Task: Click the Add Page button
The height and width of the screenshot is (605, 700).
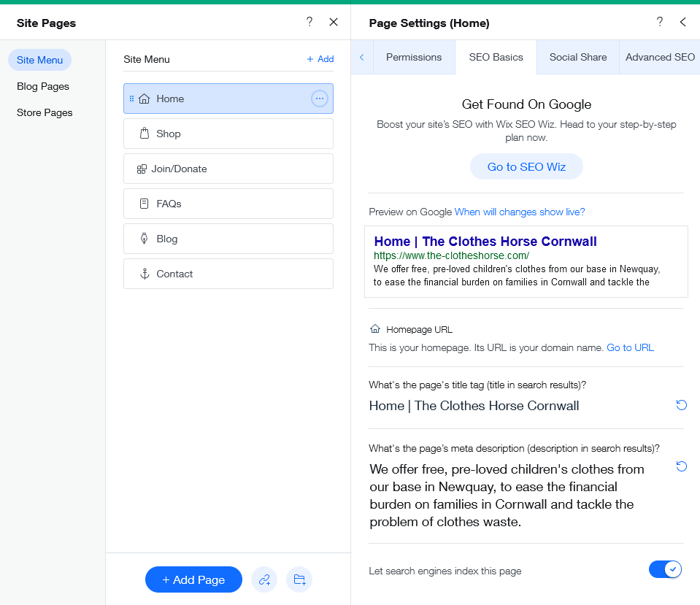Action: pos(193,579)
